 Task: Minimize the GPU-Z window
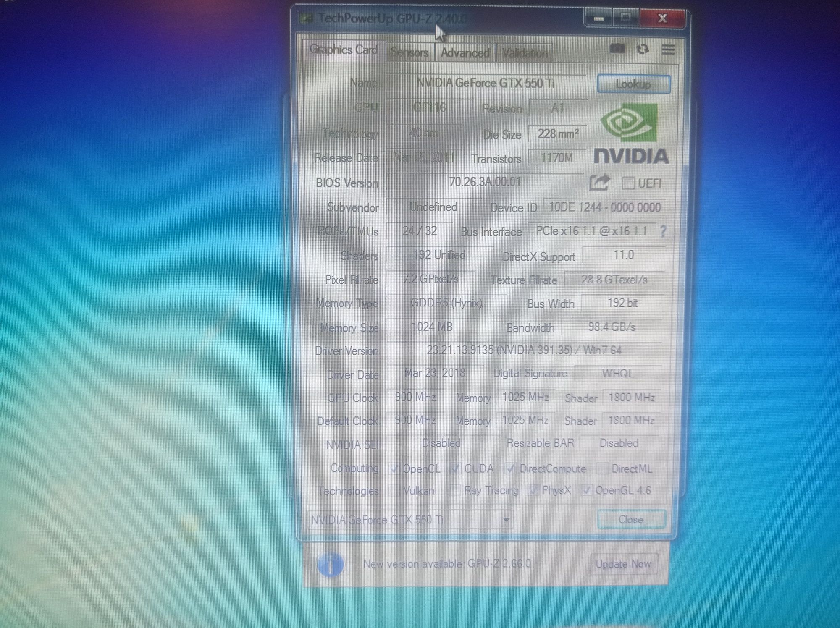[x=599, y=18]
